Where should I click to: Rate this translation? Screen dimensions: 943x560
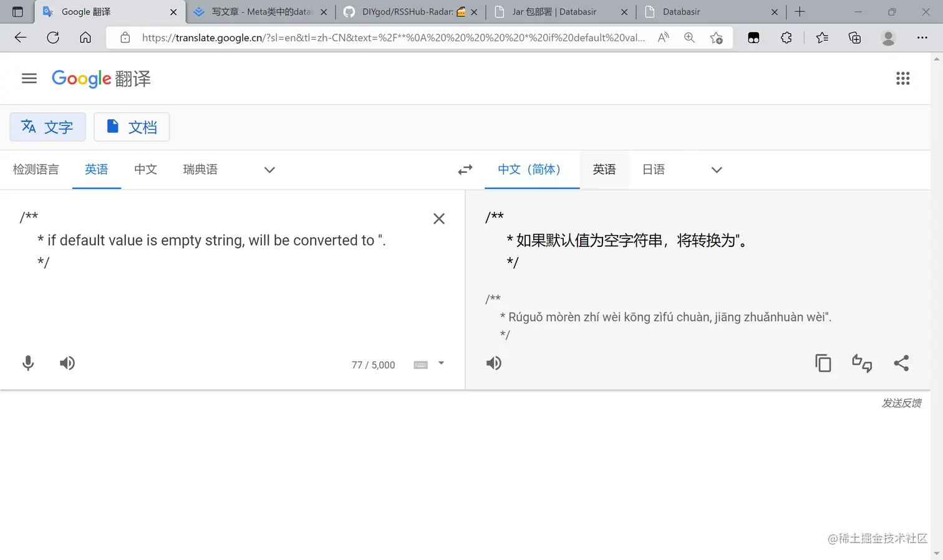pos(862,363)
